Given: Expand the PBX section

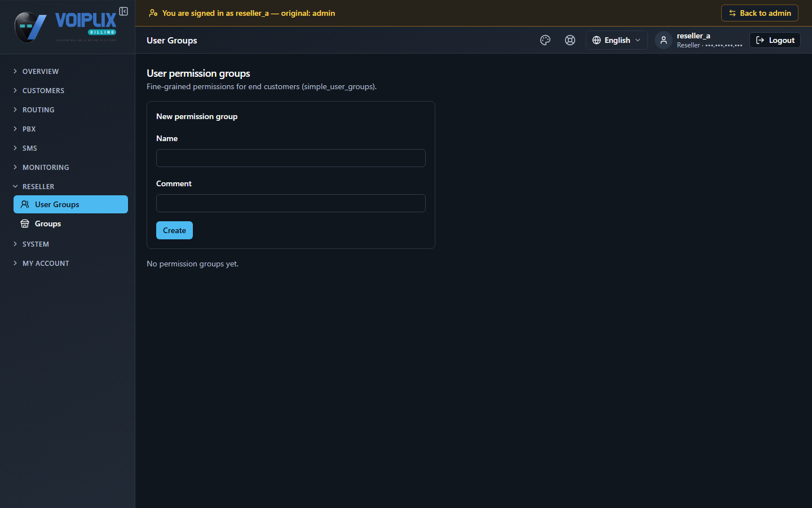Looking at the screenshot, I should [x=29, y=129].
